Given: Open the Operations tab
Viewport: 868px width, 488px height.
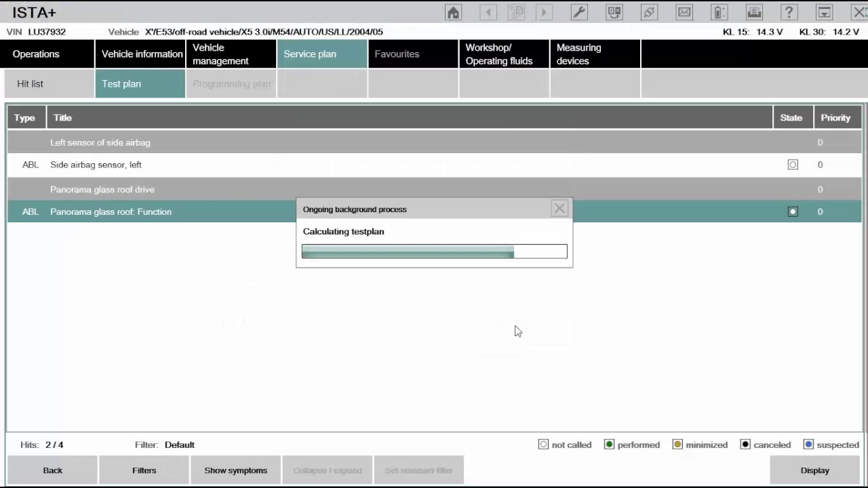Looking at the screenshot, I should [47, 54].
